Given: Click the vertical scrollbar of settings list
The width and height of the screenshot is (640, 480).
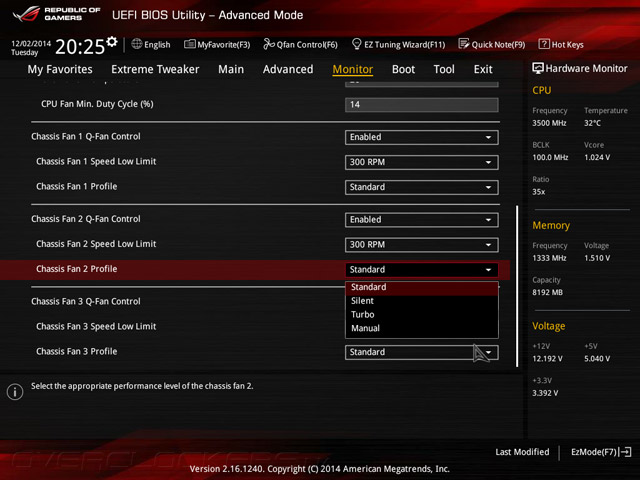Looking at the screenshot, I should click(517, 286).
